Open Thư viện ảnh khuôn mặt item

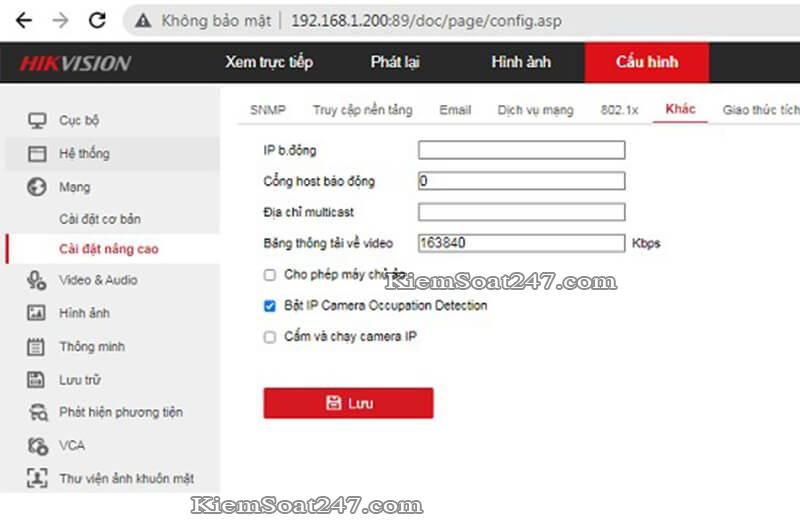point(127,479)
